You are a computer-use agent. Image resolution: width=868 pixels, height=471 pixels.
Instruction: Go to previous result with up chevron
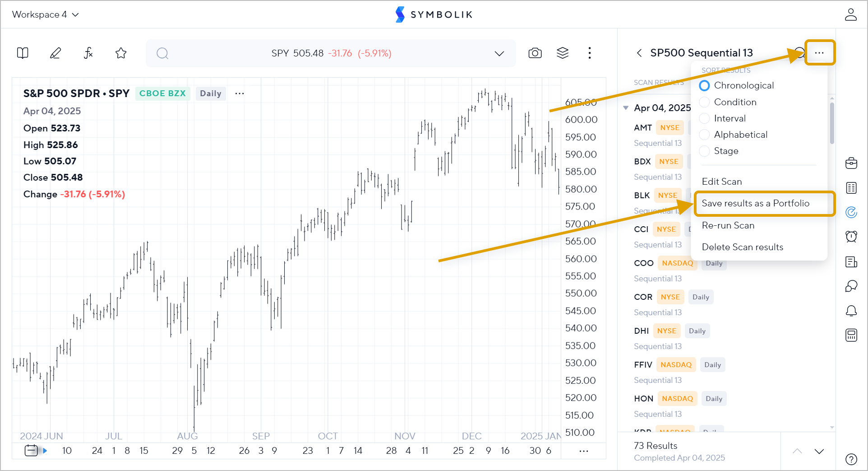[x=798, y=451]
